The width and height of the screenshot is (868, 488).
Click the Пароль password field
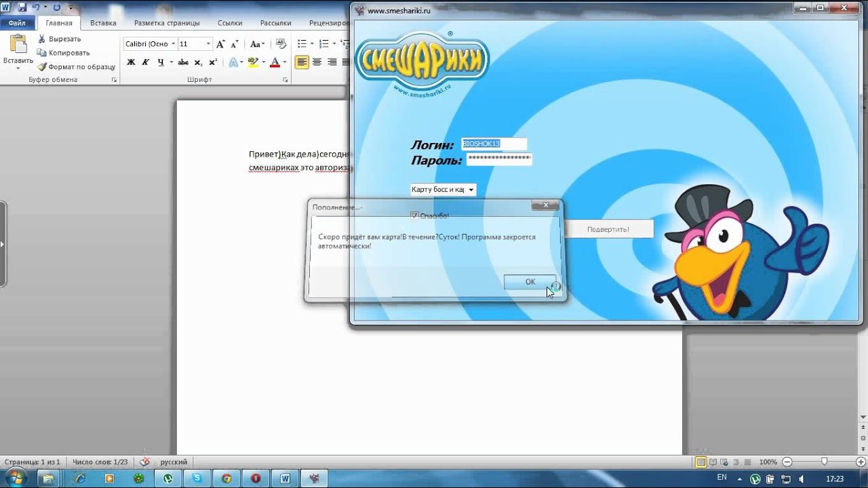click(x=499, y=159)
